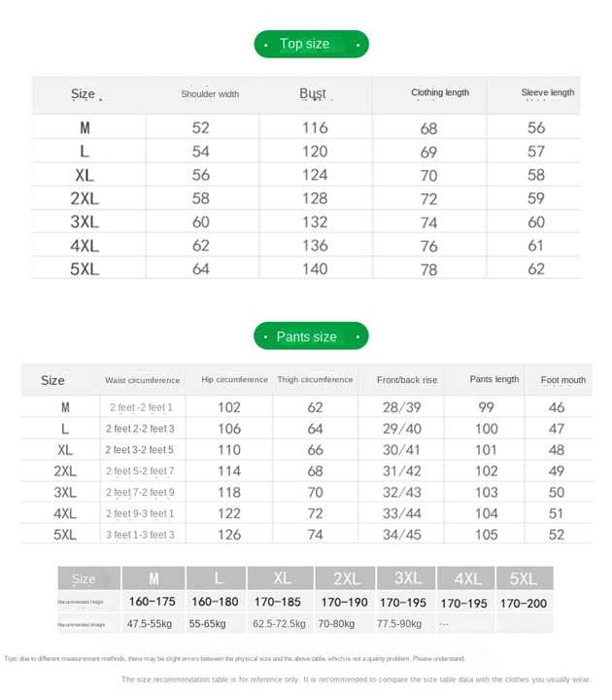Select weight range 47.5-55kg for M

tap(149, 623)
